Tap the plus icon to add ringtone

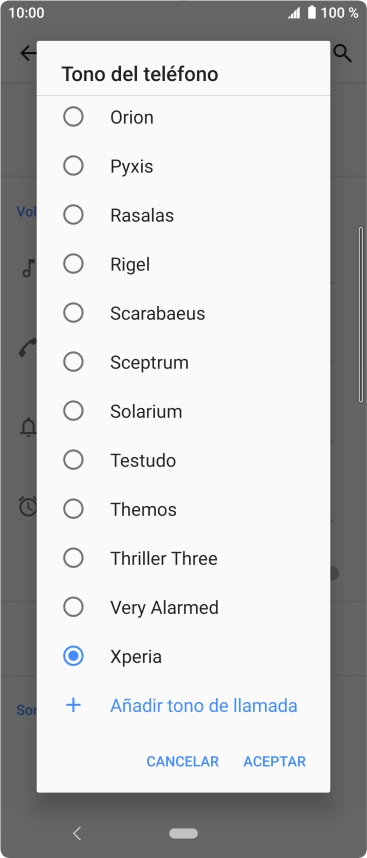(x=73, y=705)
